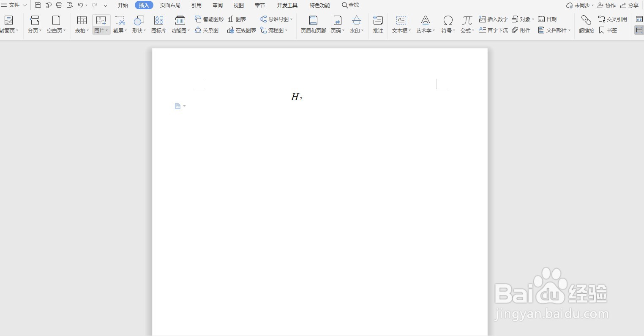Screen dimensions: 644x336
Task: Open the Function Diagram (功能图) tool
Action: pyautogui.click(x=180, y=25)
